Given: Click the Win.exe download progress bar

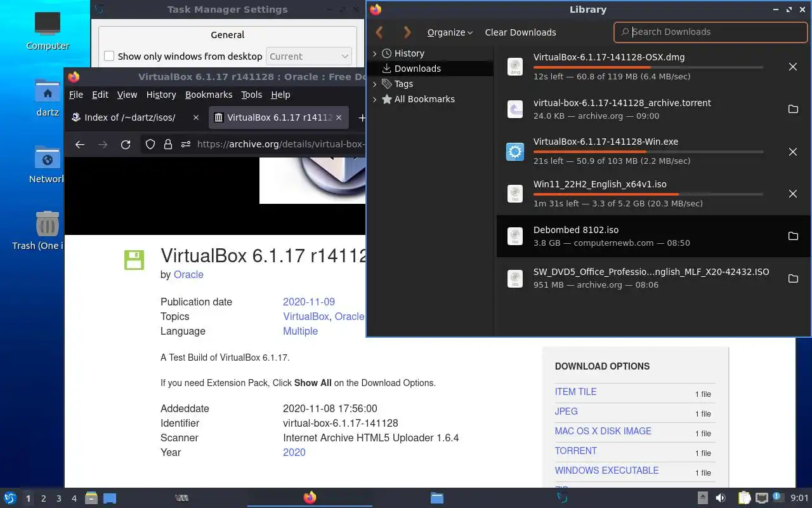Looking at the screenshot, I should click(x=648, y=152).
